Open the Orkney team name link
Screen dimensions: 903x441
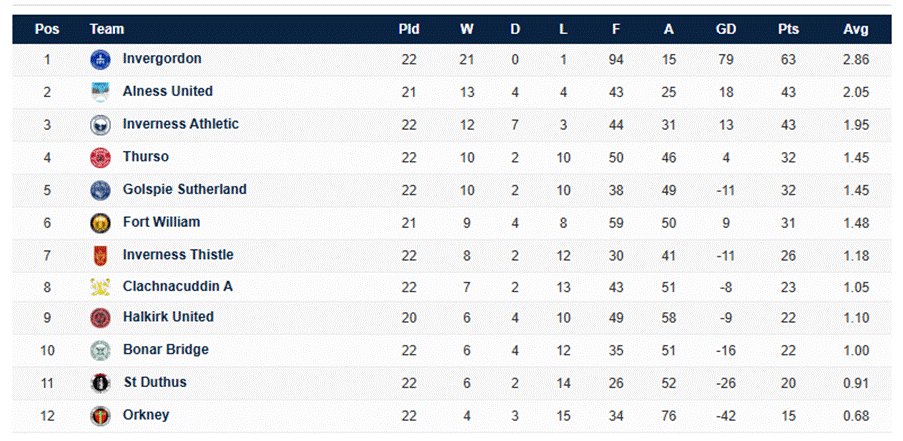point(146,415)
